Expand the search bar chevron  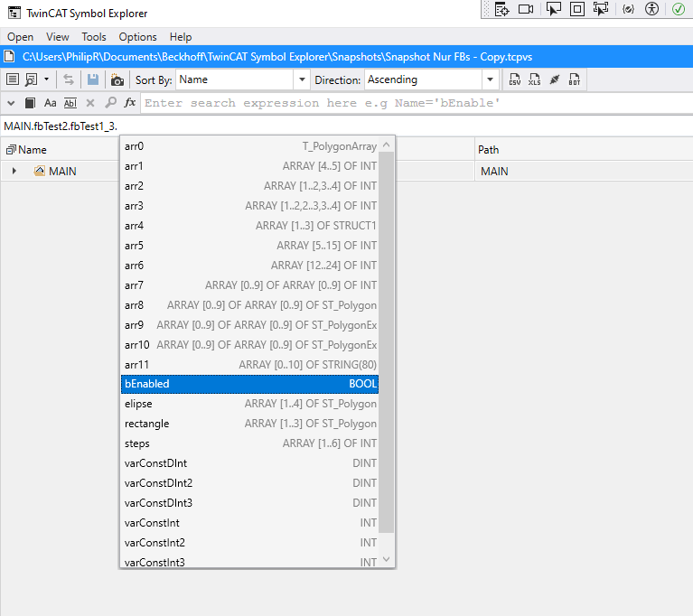click(x=11, y=103)
